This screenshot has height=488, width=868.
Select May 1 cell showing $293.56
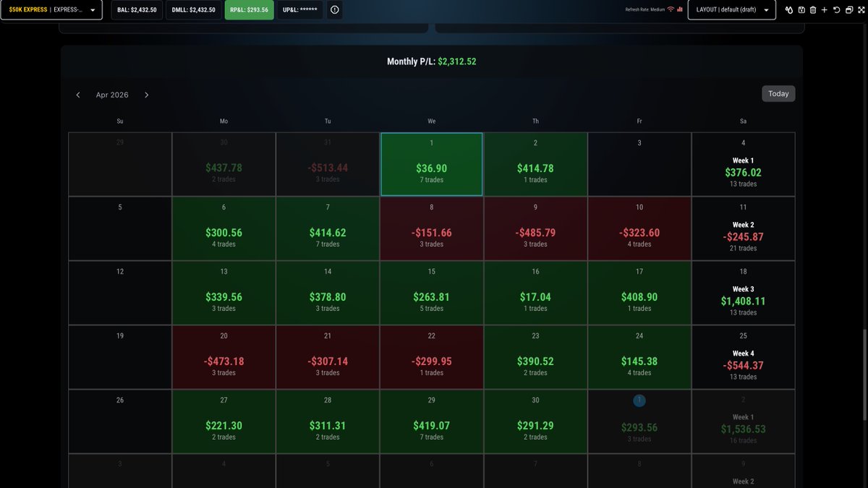click(x=639, y=421)
